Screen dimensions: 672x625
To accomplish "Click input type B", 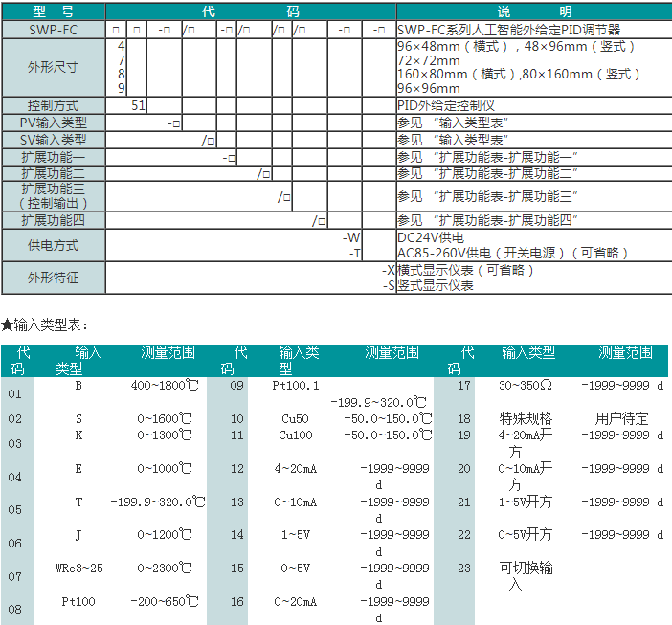I will 78,386.
